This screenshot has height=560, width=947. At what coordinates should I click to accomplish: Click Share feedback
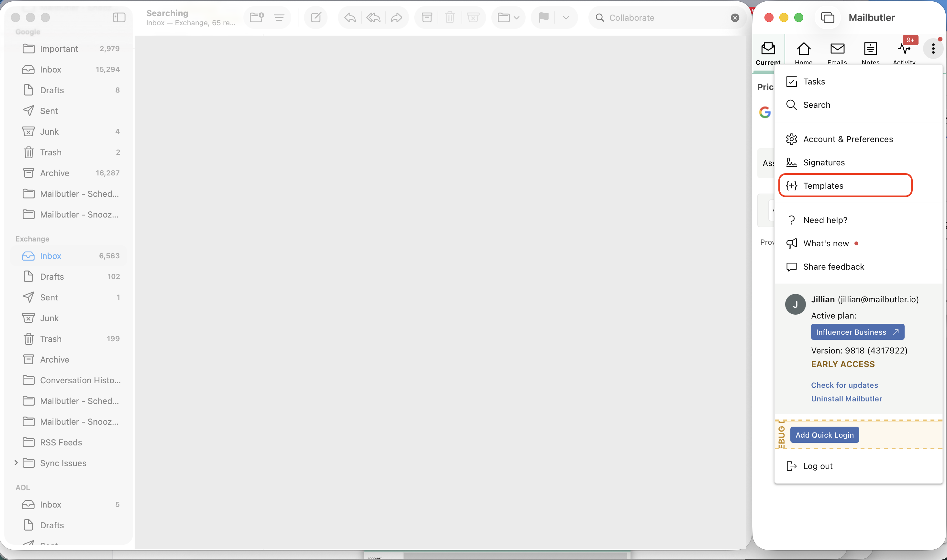point(858,267)
